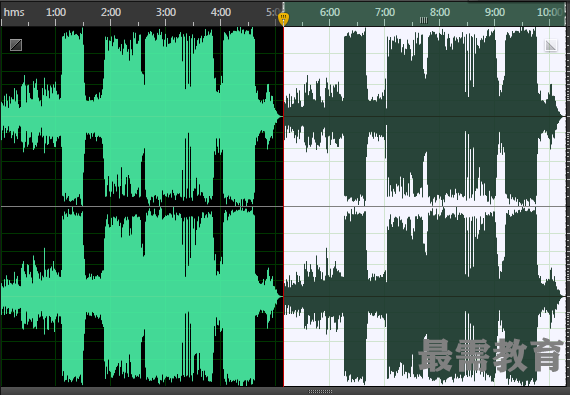570x395 pixels.
Task: Click the yellow playhead marker
Action: click(283, 19)
